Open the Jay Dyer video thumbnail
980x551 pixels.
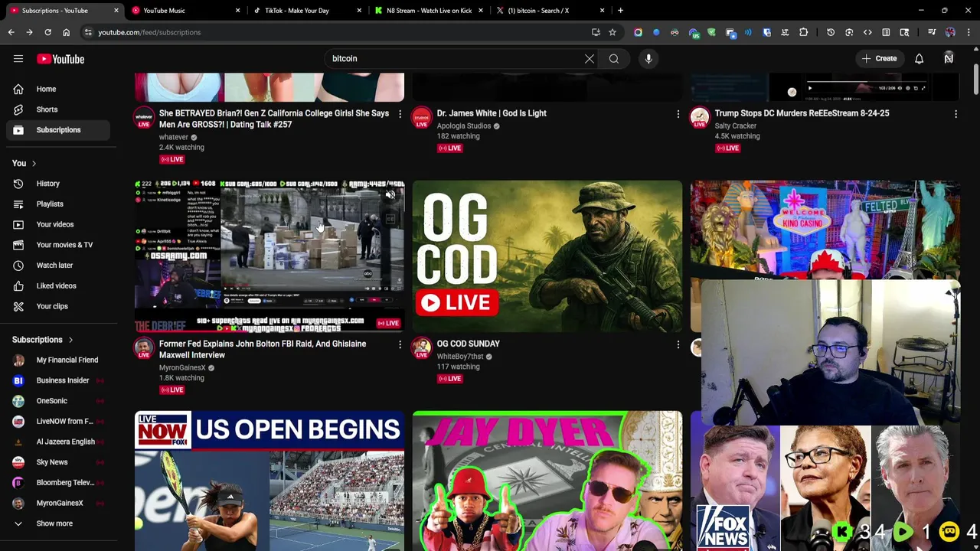(x=547, y=481)
